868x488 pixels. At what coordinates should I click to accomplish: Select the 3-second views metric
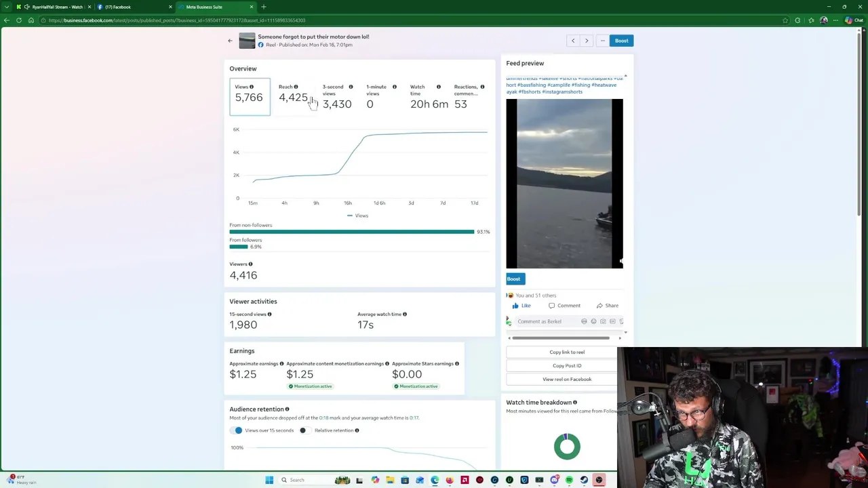[x=338, y=97]
